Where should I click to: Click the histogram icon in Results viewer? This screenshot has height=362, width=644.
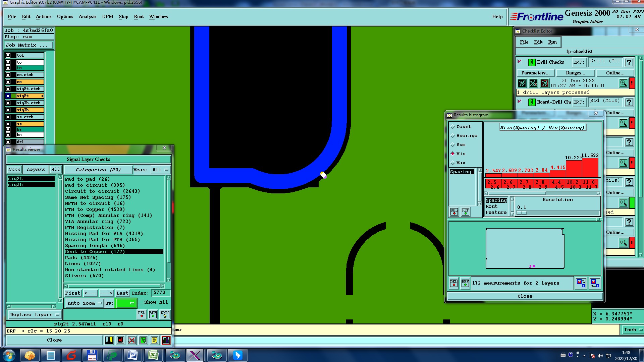click(166, 340)
